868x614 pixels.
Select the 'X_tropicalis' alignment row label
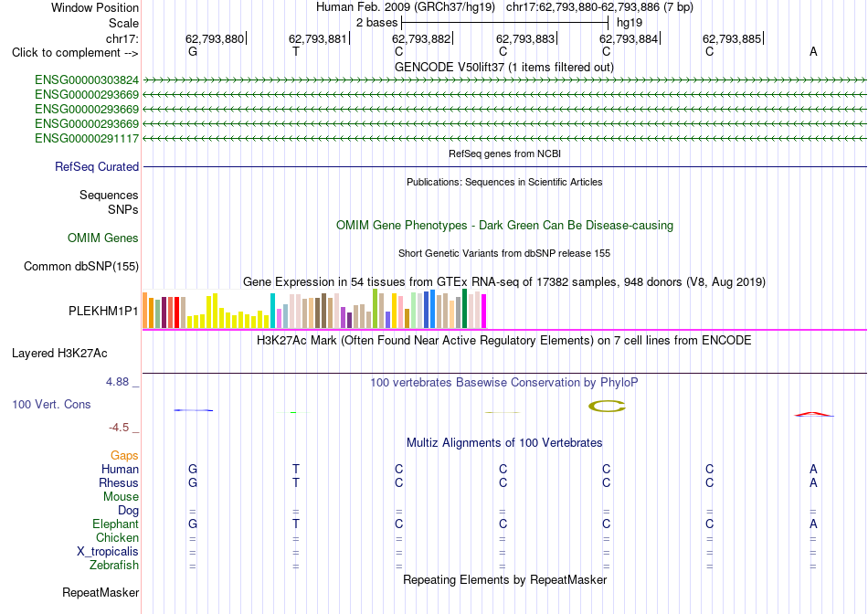pos(108,552)
